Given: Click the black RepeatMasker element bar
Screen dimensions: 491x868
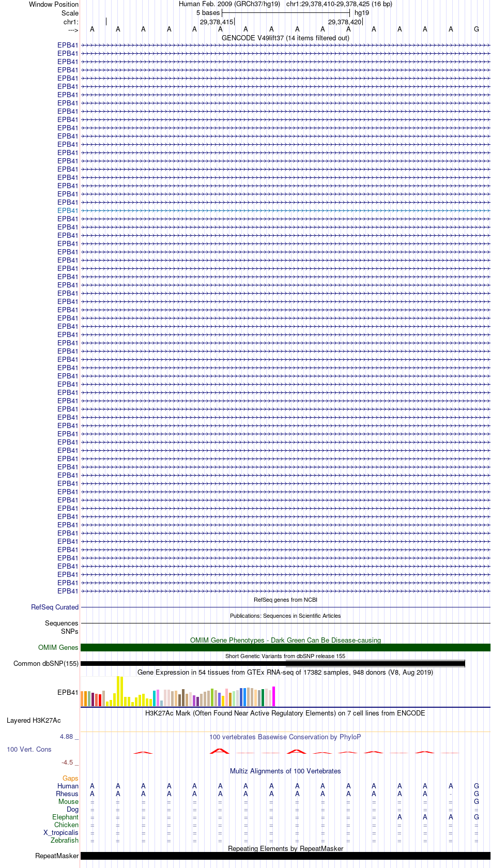Looking at the screenshot, I should pos(285,856).
